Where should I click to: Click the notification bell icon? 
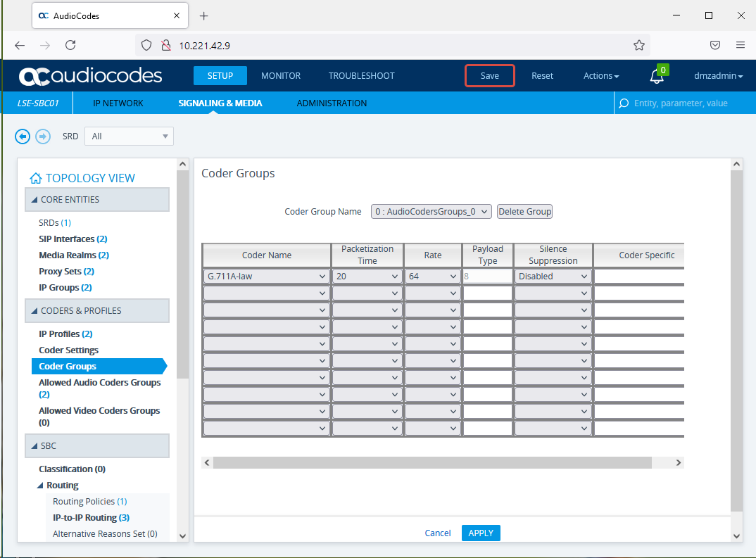coord(656,76)
